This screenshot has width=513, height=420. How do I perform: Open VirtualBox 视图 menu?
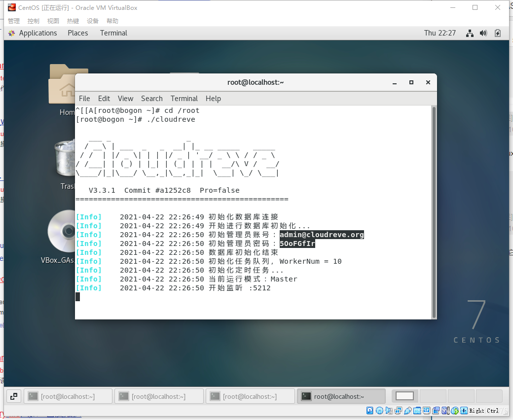pyautogui.click(x=53, y=21)
